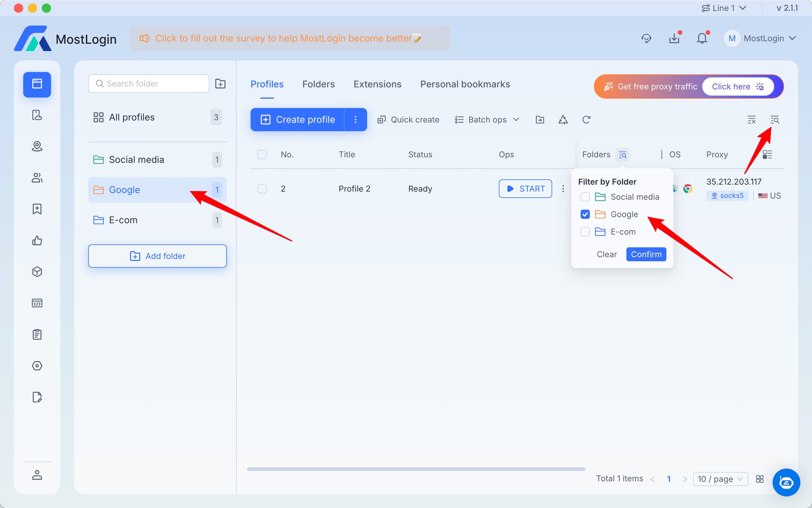Start Profile 2

(525, 189)
